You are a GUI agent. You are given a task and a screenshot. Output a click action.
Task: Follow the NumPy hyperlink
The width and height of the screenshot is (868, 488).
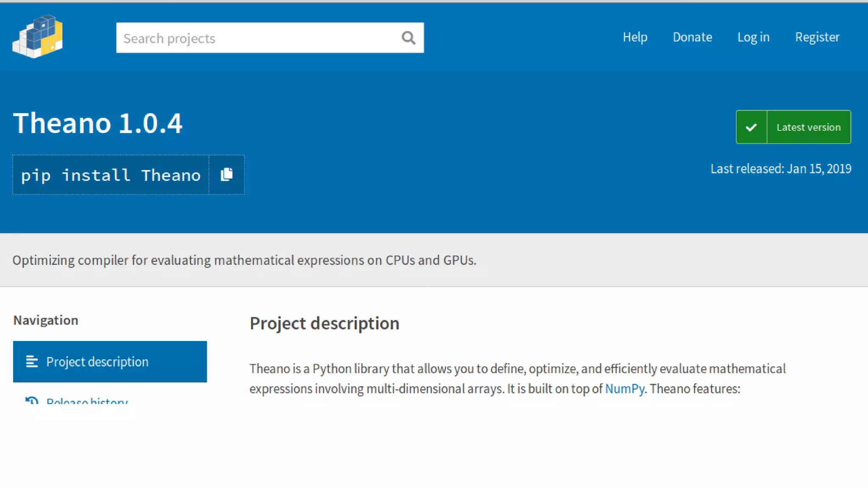[624, 388]
